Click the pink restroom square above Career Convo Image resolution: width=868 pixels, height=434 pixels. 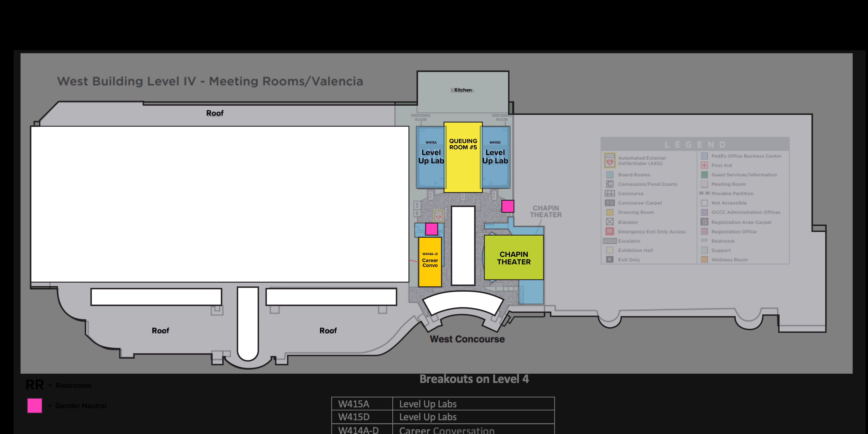432,229
